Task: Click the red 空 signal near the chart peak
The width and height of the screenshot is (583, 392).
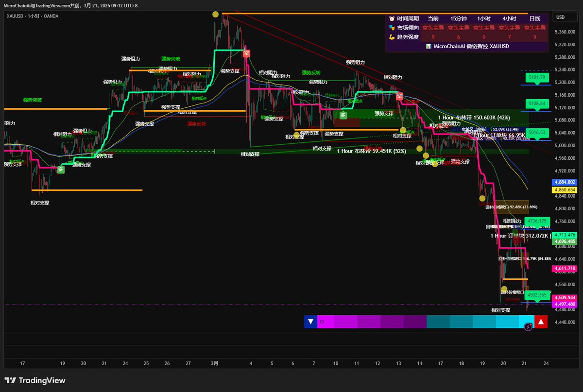Action: 247,53
